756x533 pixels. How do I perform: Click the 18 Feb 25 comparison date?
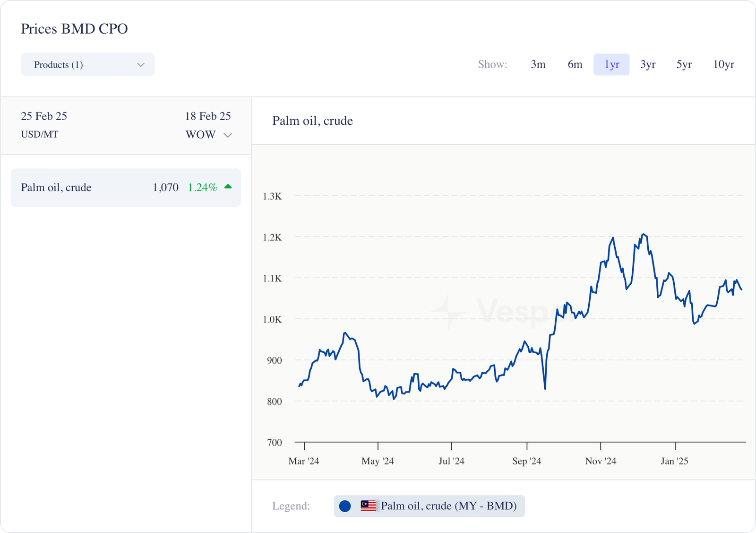pos(207,116)
